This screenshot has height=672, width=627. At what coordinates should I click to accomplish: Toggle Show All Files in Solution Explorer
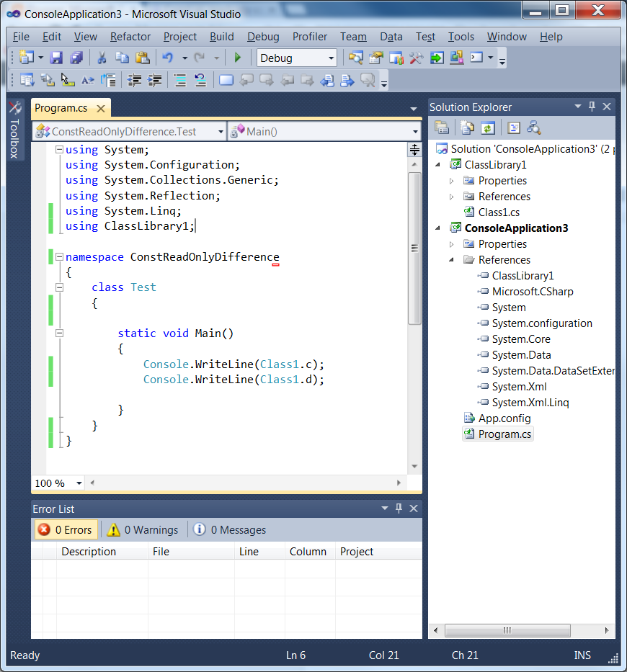(x=467, y=127)
